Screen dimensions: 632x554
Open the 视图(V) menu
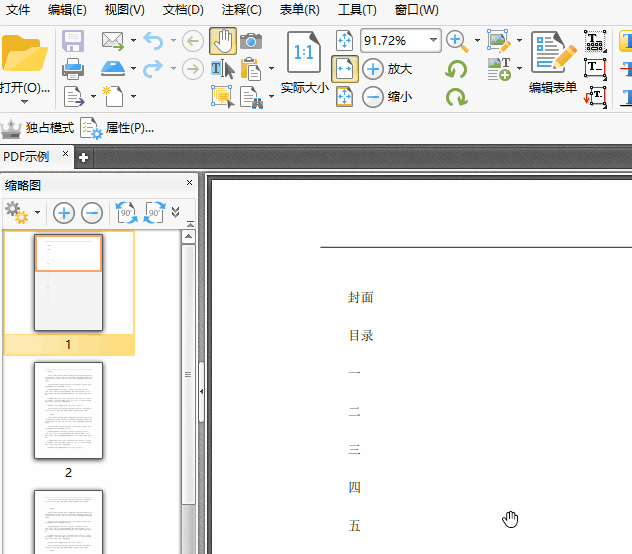125,9
